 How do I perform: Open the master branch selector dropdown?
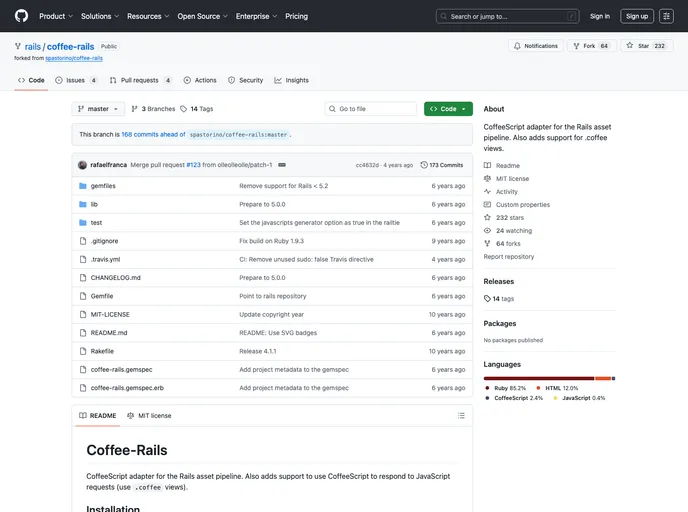pyautogui.click(x=98, y=109)
